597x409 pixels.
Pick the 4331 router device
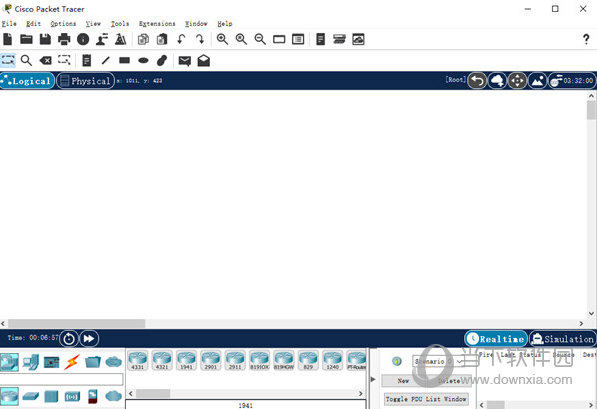pyautogui.click(x=137, y=361)
